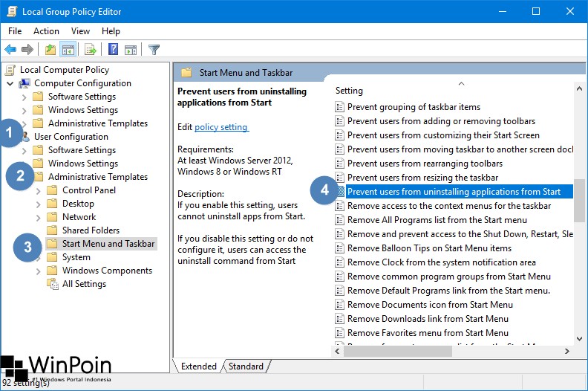Click the Up one level folder icon

tap(50, 49)
